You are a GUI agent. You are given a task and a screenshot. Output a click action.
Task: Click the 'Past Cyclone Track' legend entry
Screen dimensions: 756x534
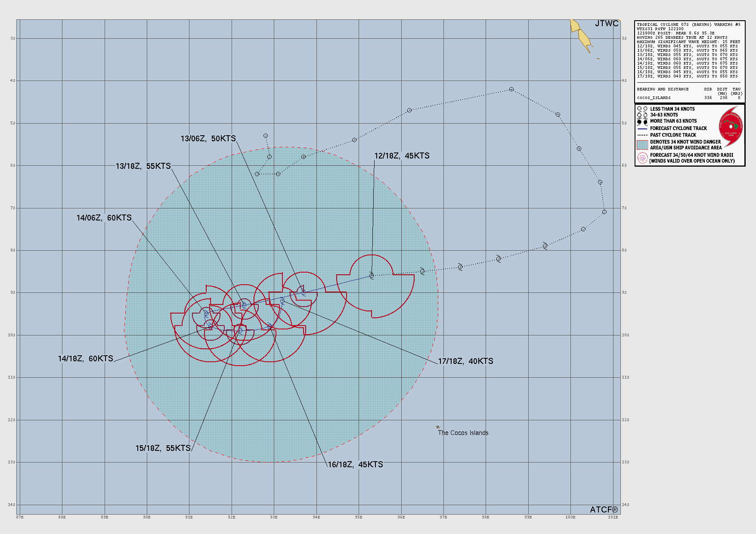point(672,135)
